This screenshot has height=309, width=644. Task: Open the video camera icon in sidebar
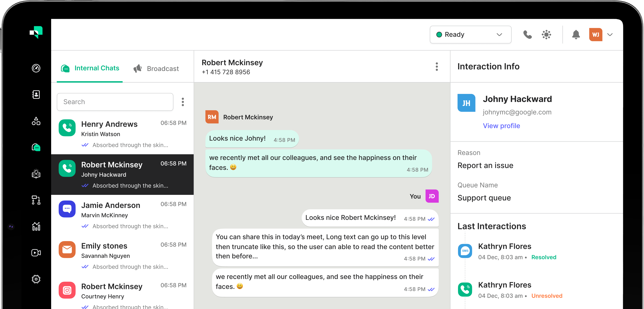click(36, 253)
